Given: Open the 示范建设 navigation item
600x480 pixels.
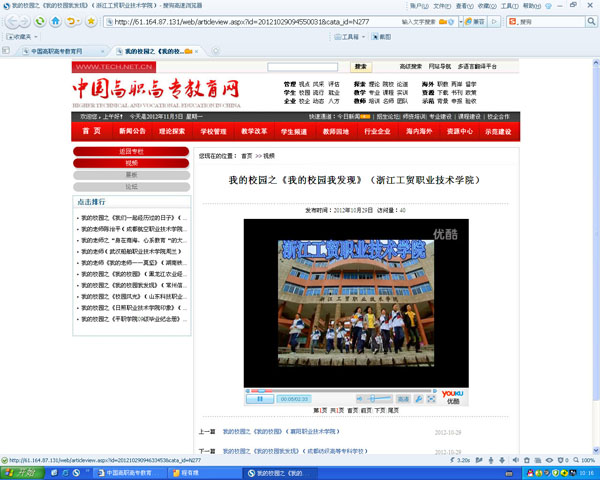Looking at the screenshot, I should 498,131.
